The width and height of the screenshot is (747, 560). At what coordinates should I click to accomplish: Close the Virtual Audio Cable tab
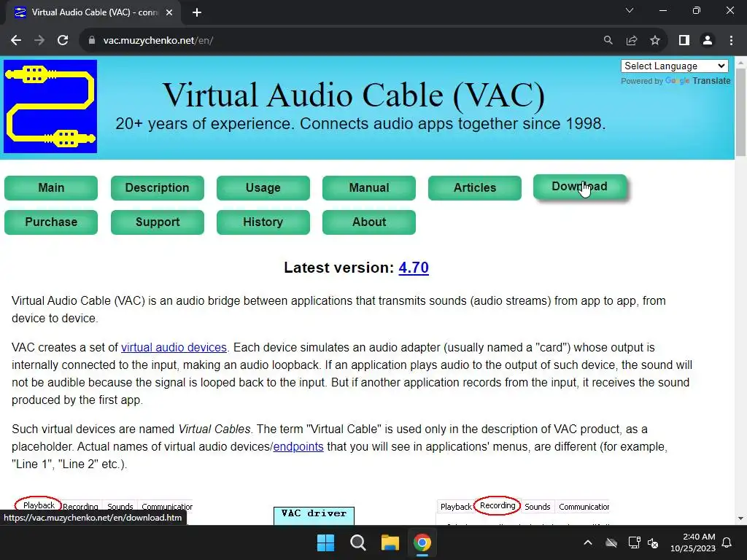169,13
